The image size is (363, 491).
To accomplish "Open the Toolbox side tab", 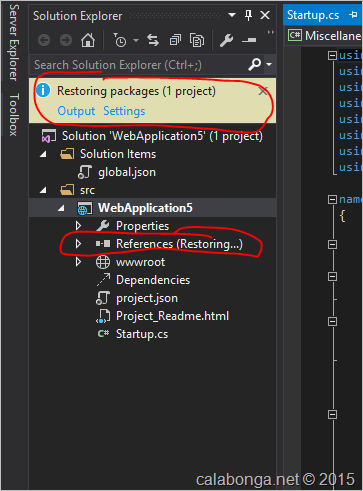I will point(14,114).
